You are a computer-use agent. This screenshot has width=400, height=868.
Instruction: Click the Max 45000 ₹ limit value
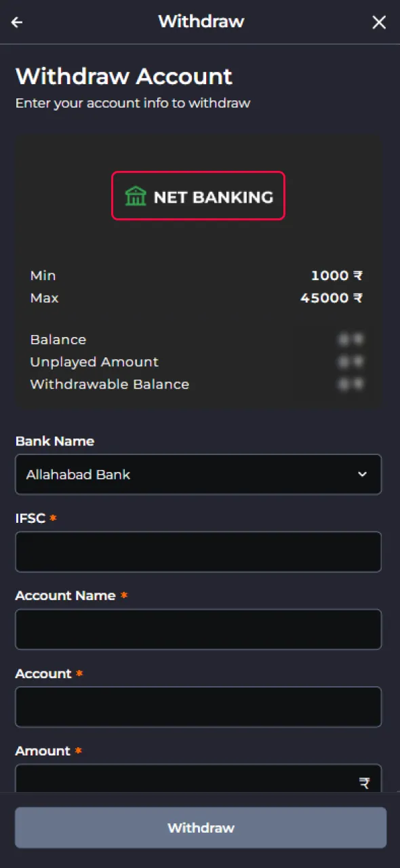[x=332, y=298]
